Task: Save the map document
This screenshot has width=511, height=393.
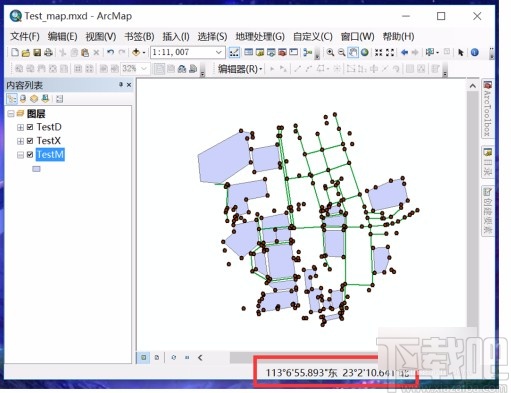Action: [37, 52]
